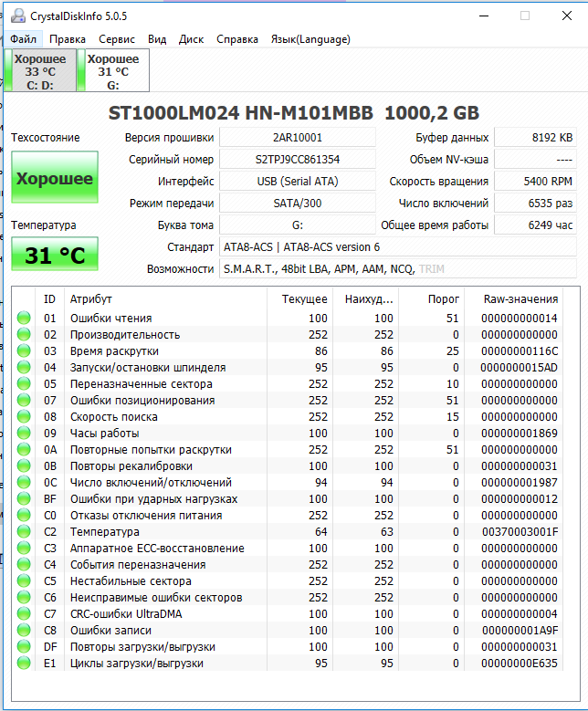Click the status orb for Неисправимые ошибки секторов

pos(24,597)
